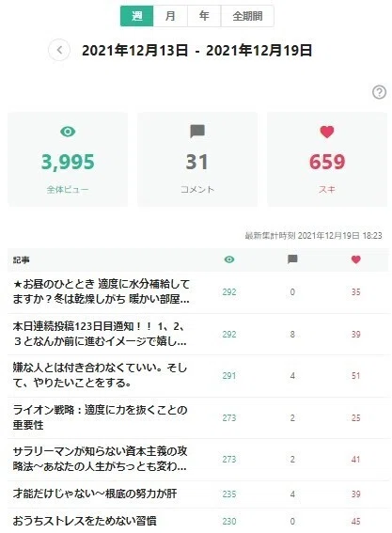Open article おうちストレスをためない習慣
Image resolution: width=392 pixels, height=533 pixels.
pos(85,521)
